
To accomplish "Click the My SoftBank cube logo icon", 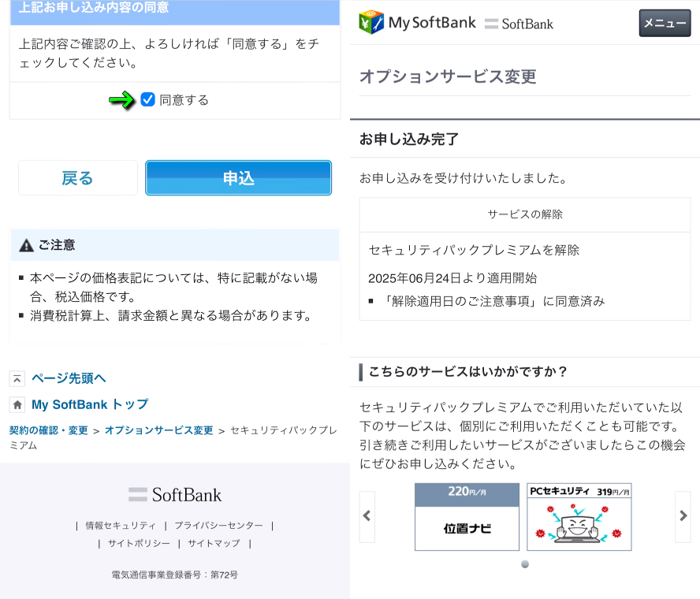I will (371, 22).
